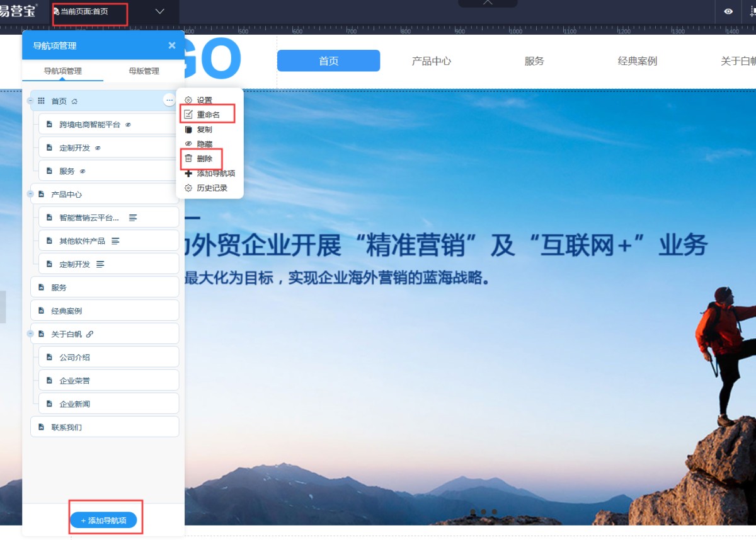Collapse the 首页 tree node
Image resolution: width=756 pixels, height=540 pixels.
tap(30, 101)
